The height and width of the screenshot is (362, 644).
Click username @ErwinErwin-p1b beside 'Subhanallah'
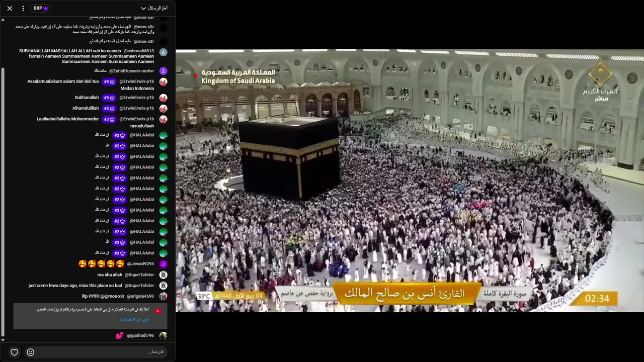[136, 98]
